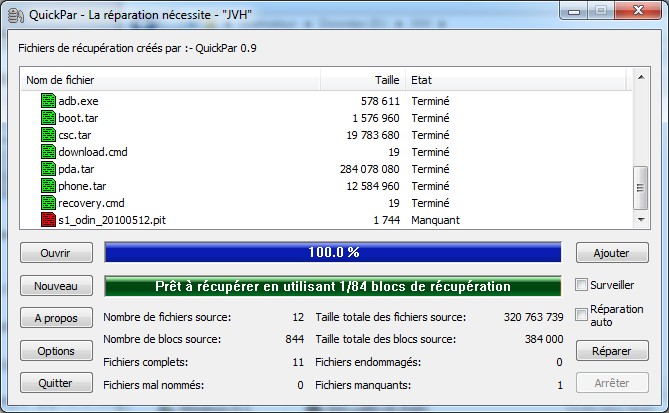Image resolution: width=669 pixels, height=413 pixels.
Task: Click the Fichiers complets label
Action: pos(146,362)
